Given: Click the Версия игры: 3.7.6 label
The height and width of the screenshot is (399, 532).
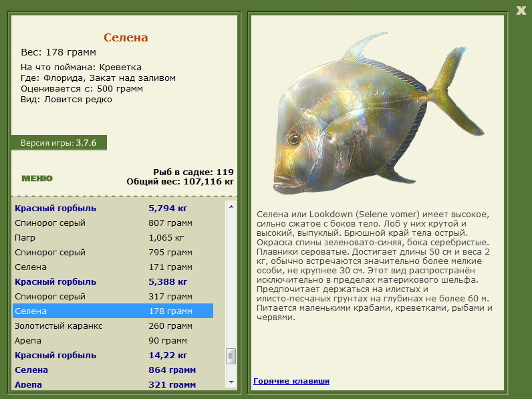Looking at the screenshot, I should pyautogui.click(x=59, y=143).
